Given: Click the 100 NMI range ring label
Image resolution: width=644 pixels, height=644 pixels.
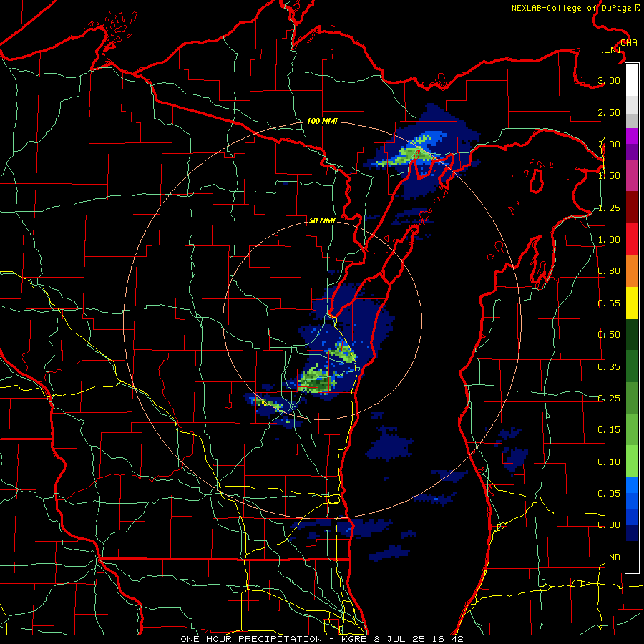Looking at the screenshot, I should 322,121.
